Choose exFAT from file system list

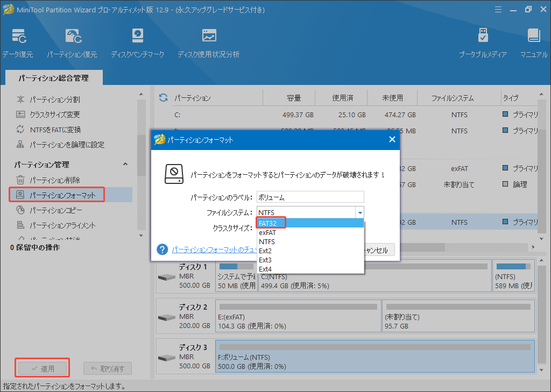tap(310, 232)
